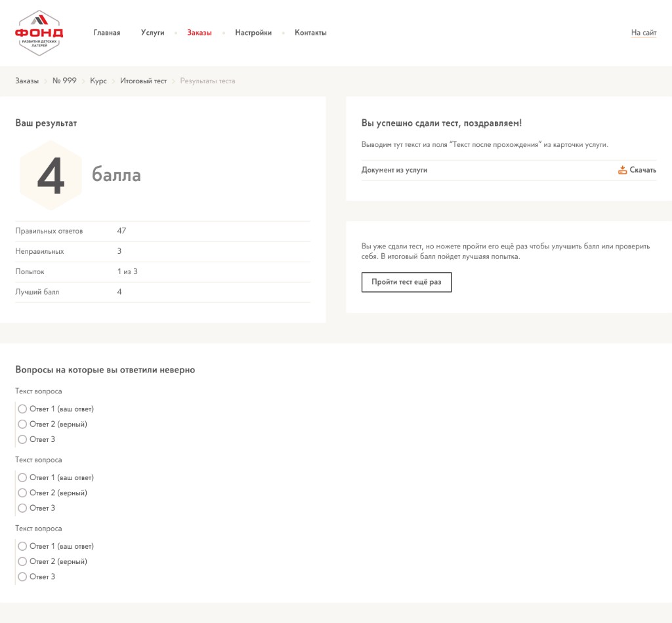Screen dimensions: 672x623
Task: Follow the На сайт link
Action: [x=644, y=33]
